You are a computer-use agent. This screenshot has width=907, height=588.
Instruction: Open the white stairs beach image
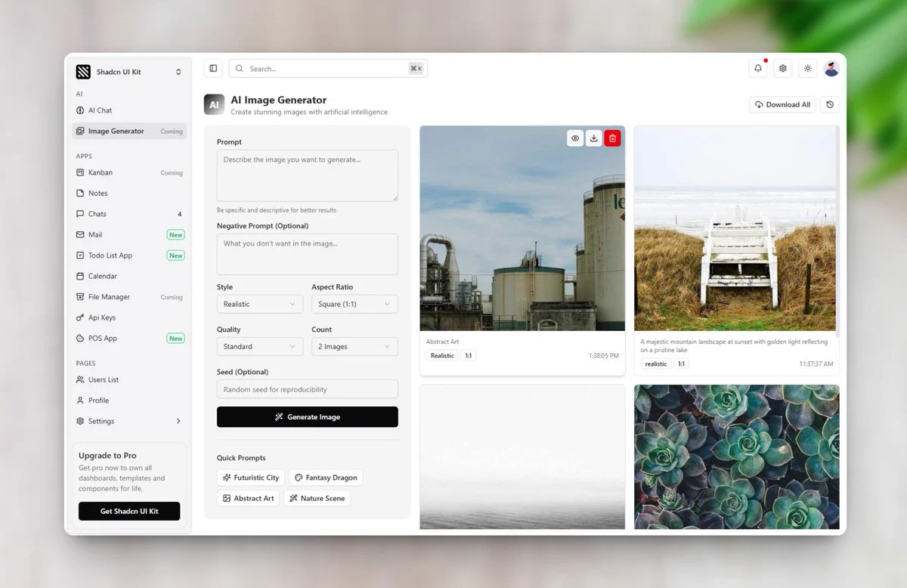(x=735, y=228)
